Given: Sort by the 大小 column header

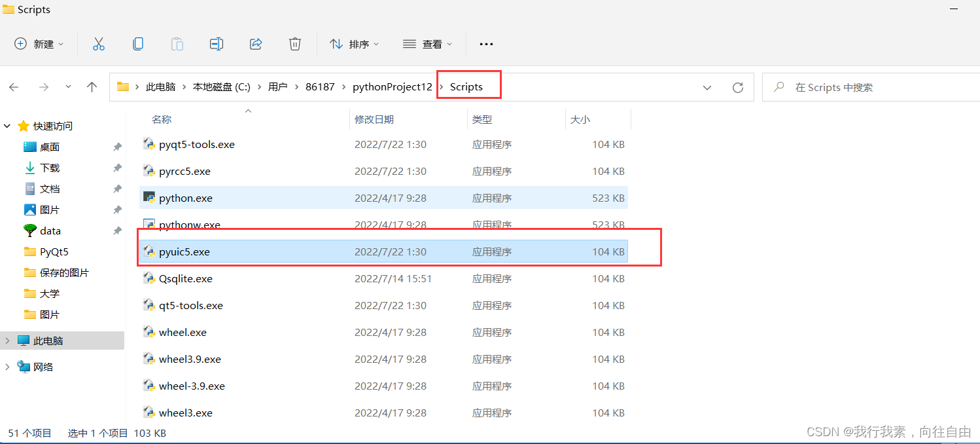Looking at the screenshot, I should 580,119.
